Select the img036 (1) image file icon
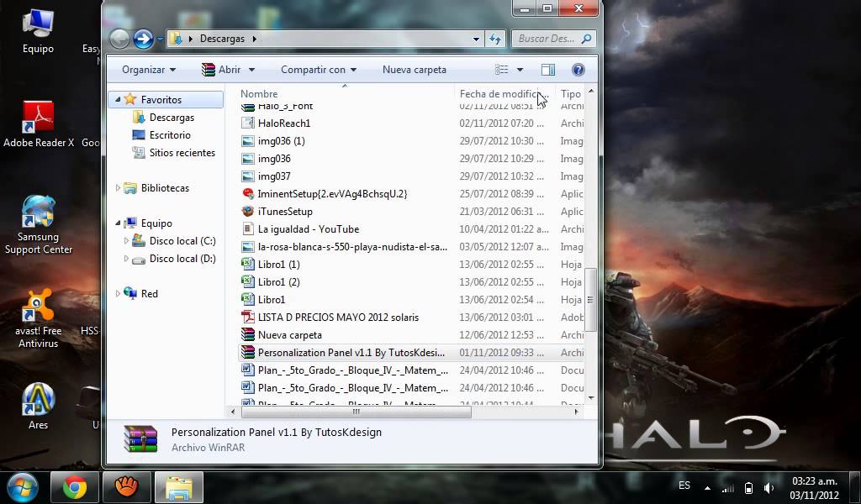861x504 pixels. click(x=248, y=141)
